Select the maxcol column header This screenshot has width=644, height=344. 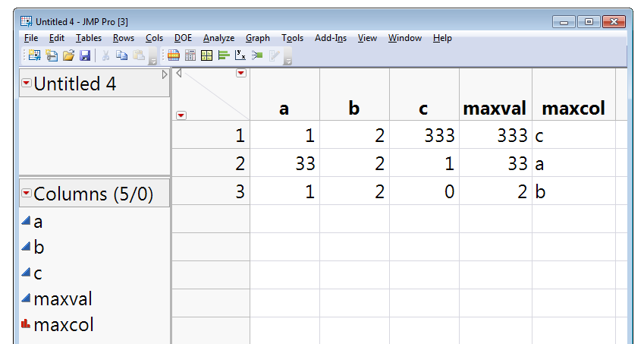[x=572, y=109]
